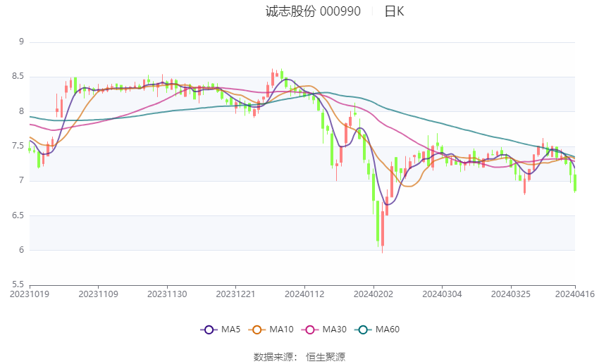Toggle the MA60 legend series
Image resolution: width=599 pixels, height=364 pixels.
(377, 330)
